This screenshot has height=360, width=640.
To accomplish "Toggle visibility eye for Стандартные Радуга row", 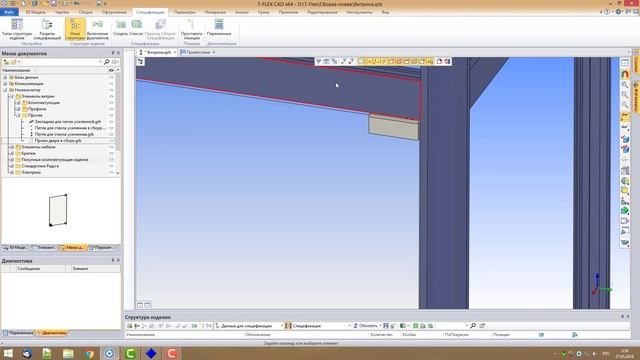I will click(111, 166).
